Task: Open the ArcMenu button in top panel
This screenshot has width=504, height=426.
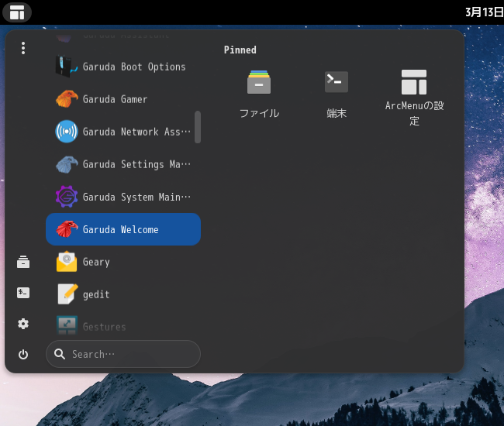Action: 17,12
